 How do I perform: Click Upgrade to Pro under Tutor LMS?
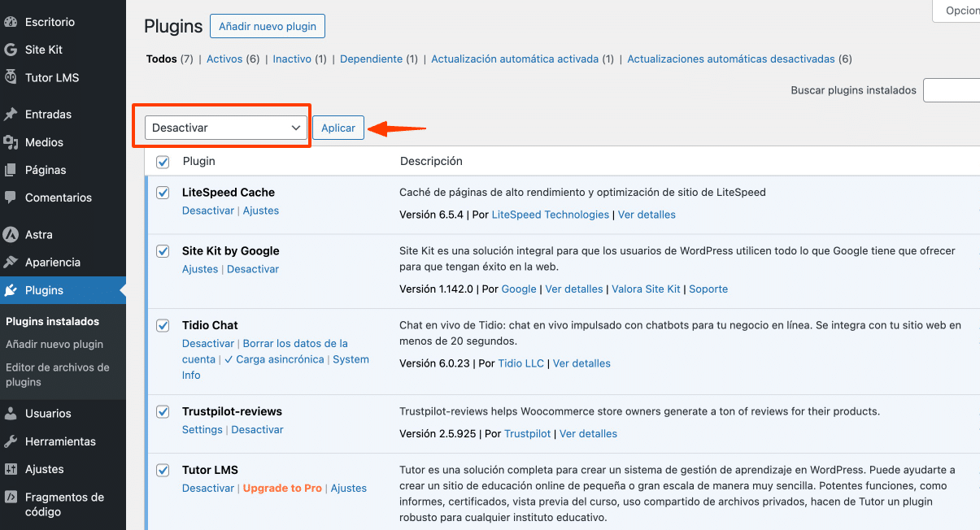click(282, 489)
